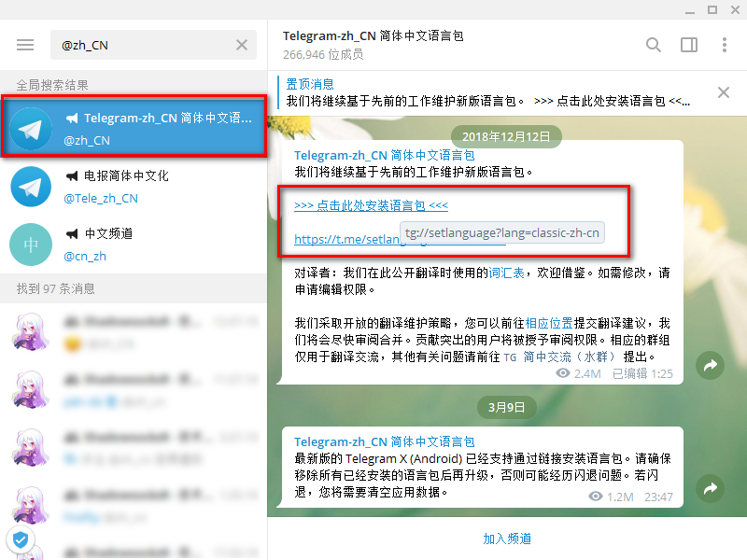Forward the December 12 message

click(710, 365)
